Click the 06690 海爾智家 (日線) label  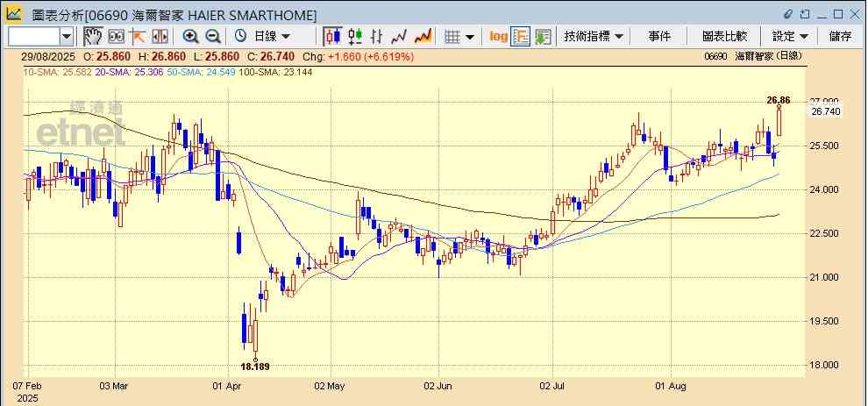[x=753, y=56]
